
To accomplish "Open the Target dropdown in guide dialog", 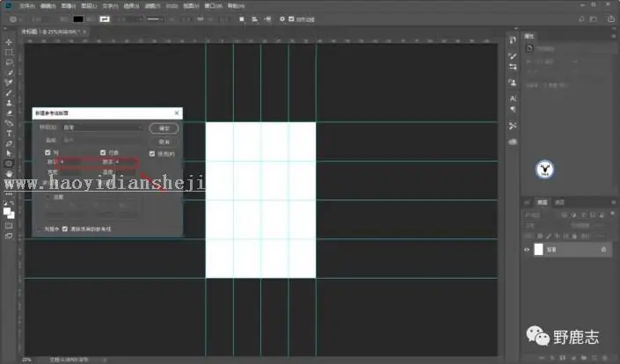I will 103,140.
